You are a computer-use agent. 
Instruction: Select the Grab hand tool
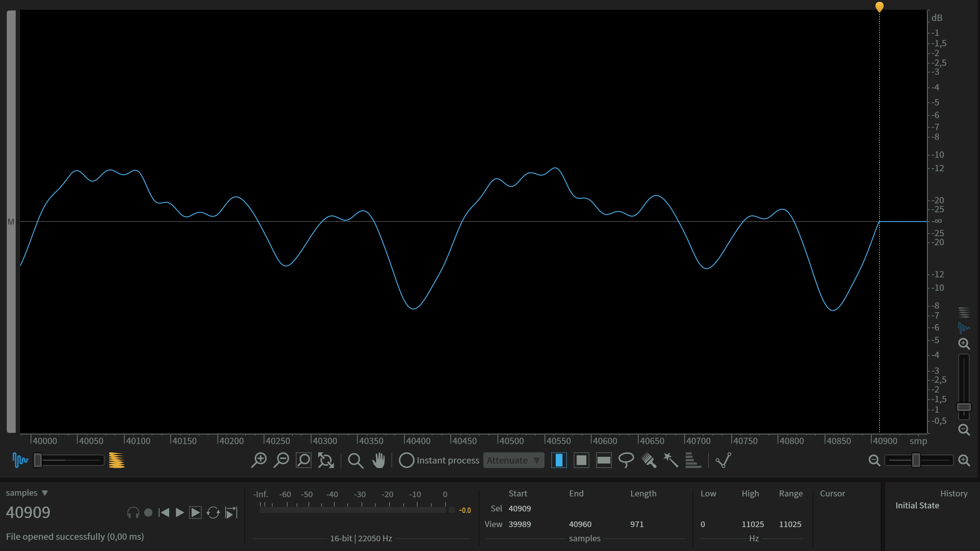379,460
